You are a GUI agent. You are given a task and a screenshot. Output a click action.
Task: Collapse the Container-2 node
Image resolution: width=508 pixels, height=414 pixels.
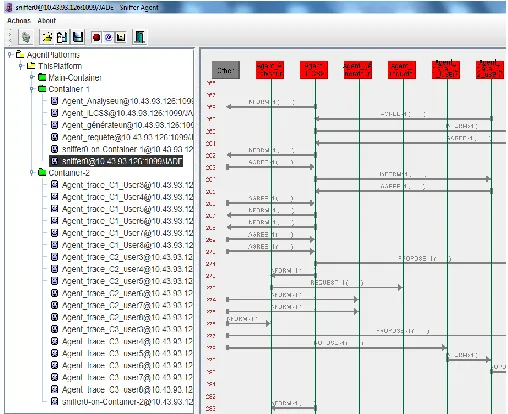pos(32,172)
